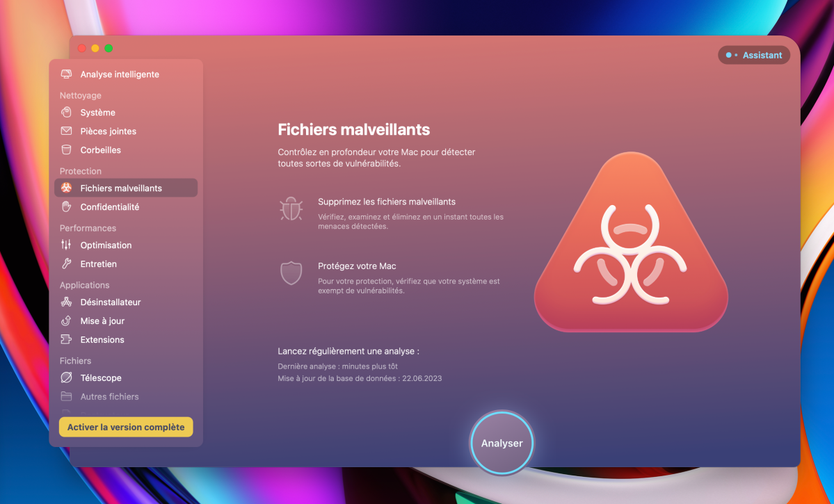
Task: Close the window with red button
Action: click(x=82, y=49)
